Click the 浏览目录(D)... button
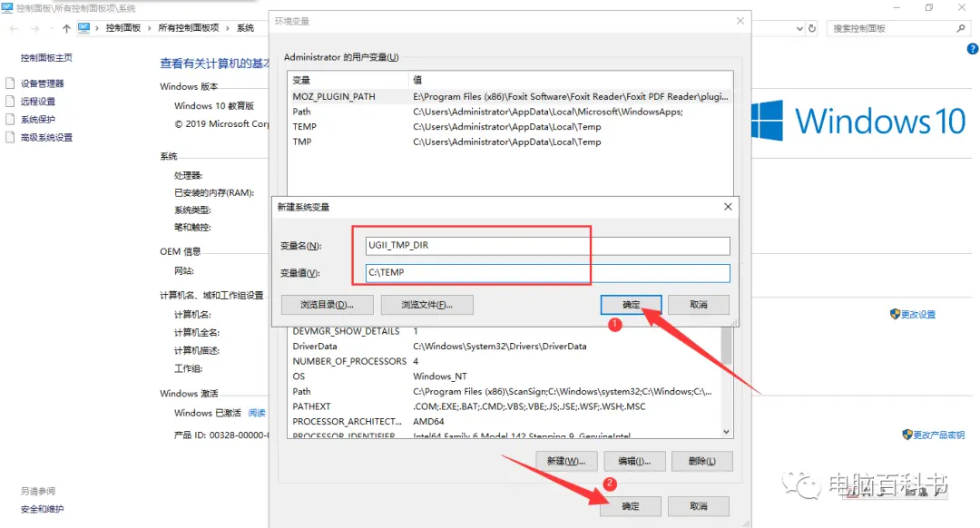Screen dimensions: 980x528 [x=328, y=305]
